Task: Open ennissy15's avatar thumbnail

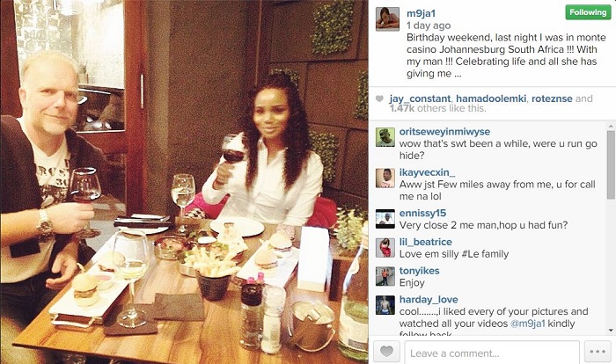Action: tap(385, 219)
